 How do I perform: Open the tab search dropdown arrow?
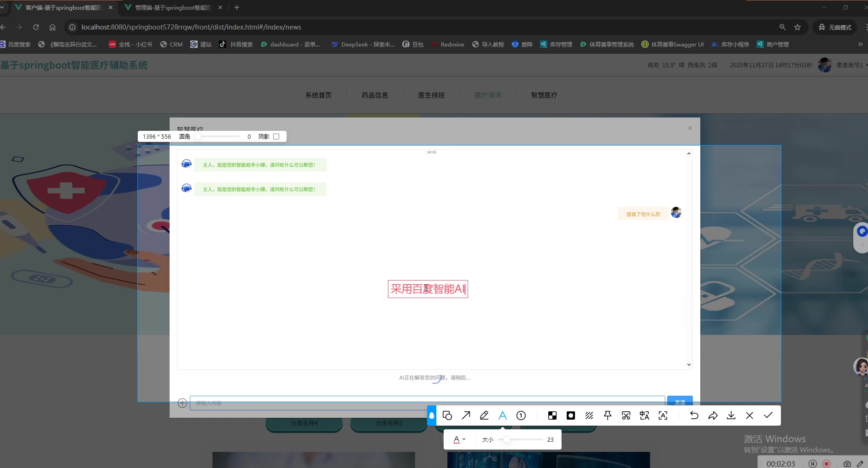coord(2,7)
